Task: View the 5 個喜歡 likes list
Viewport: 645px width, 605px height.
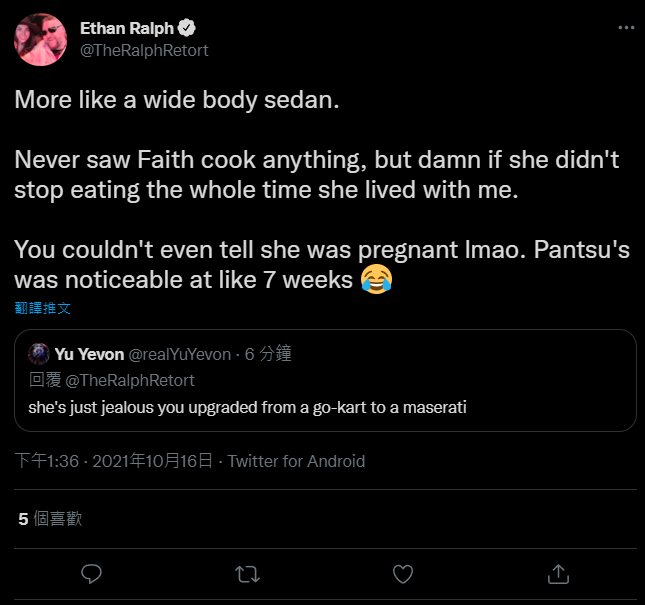Action: point(50,519)
